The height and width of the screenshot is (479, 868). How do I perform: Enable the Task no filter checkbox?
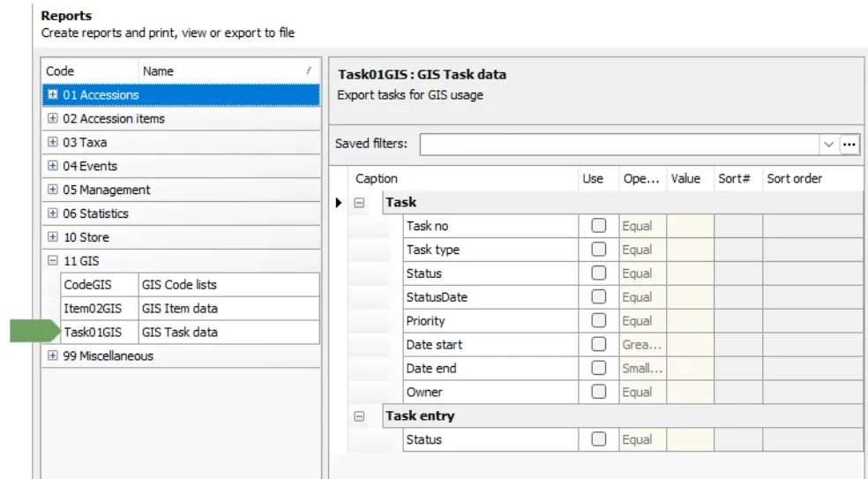coord(598,225)
